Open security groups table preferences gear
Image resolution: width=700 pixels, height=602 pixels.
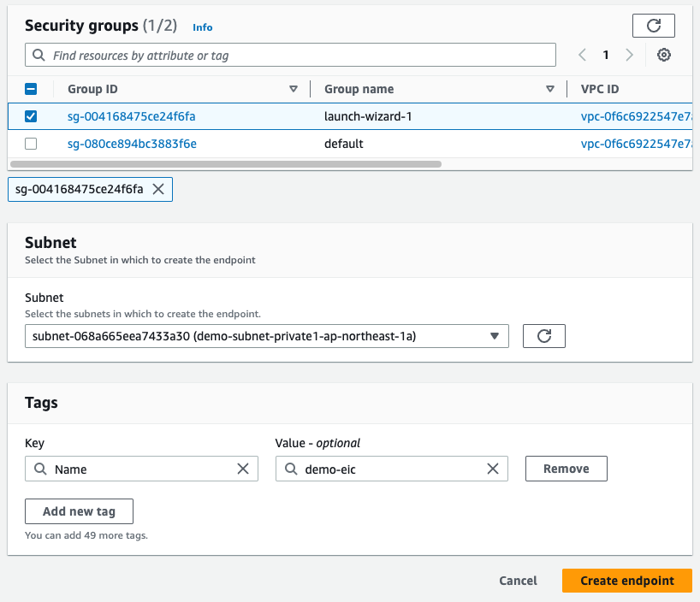pyautogui.click(x=663, y=55)
